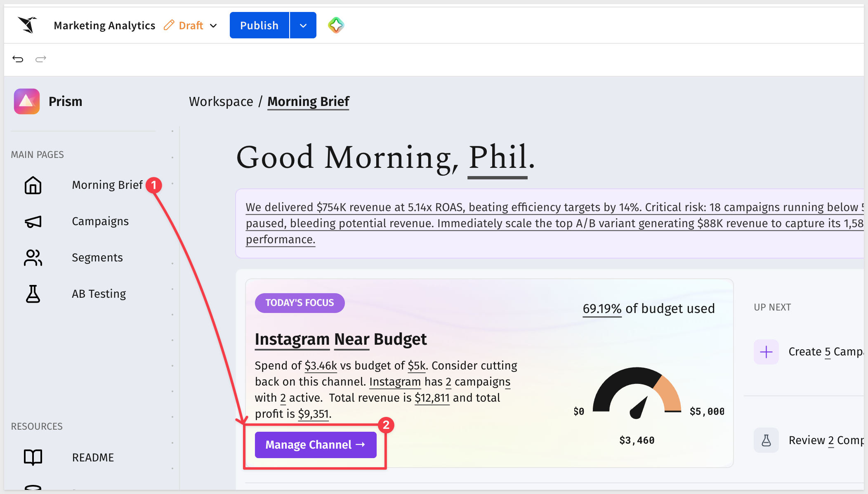Click the $12,811 total revenue value
This screenshot has width=868, height=494.
point(432,398)
